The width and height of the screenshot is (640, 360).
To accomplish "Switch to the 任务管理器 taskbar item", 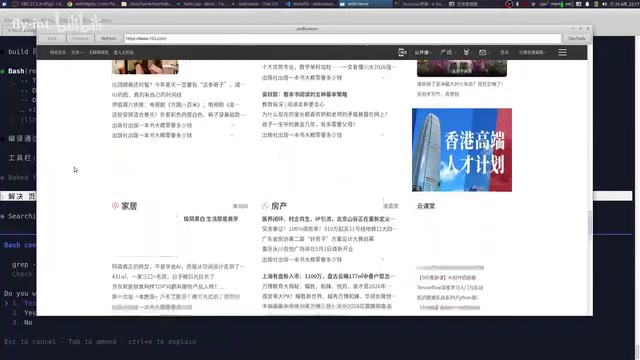I will pyautogui.click(x=464, y=4).
